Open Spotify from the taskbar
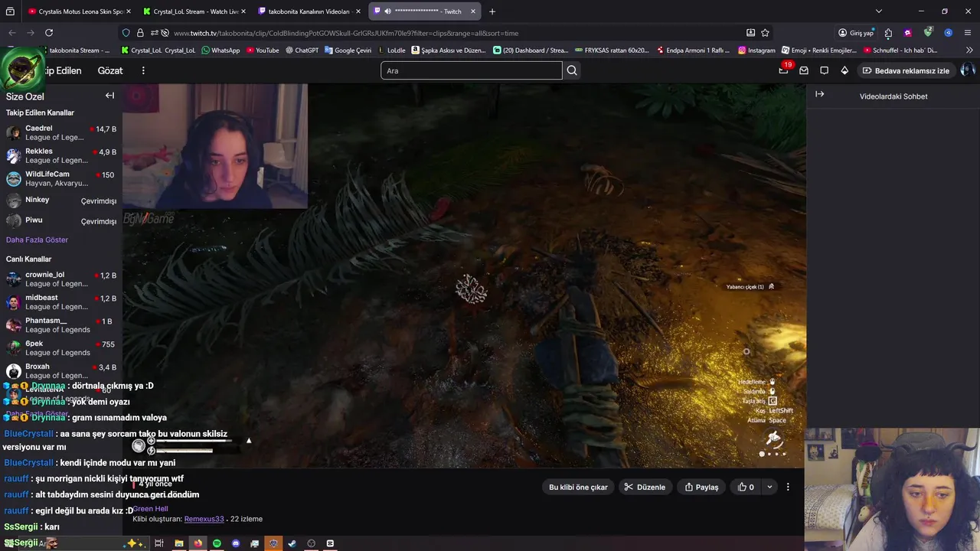The height and width of the screenshot is (551, 980). click(x=217, y=543)
